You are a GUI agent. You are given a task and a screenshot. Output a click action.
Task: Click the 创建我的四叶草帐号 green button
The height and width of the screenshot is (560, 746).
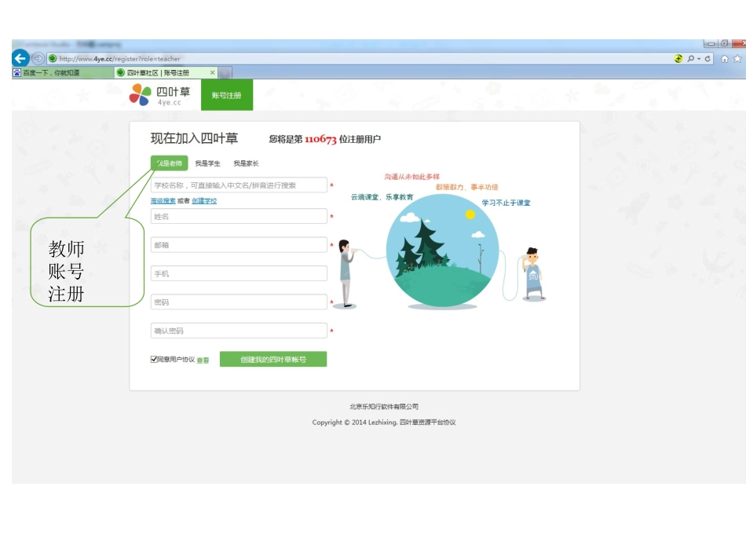coord(273,359)
